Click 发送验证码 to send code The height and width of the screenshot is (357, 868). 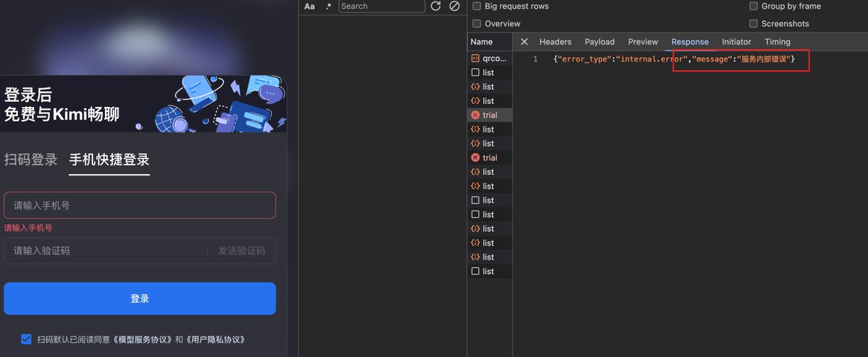click(x=242, y=251)
